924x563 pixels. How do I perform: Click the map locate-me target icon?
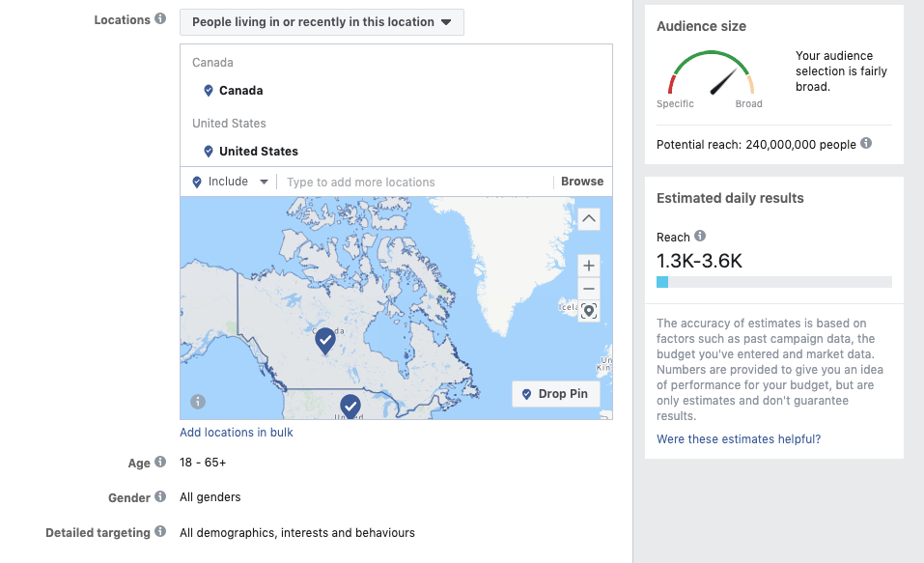(589, 311)
